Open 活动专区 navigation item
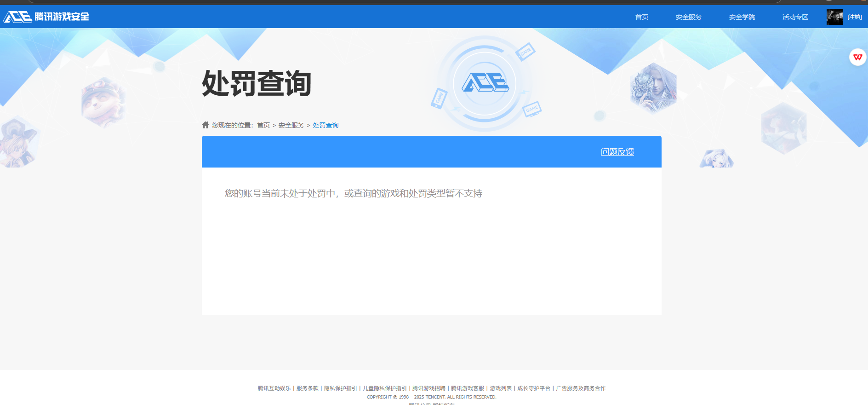This screenshot has height=405, width=868. point(795,17)
